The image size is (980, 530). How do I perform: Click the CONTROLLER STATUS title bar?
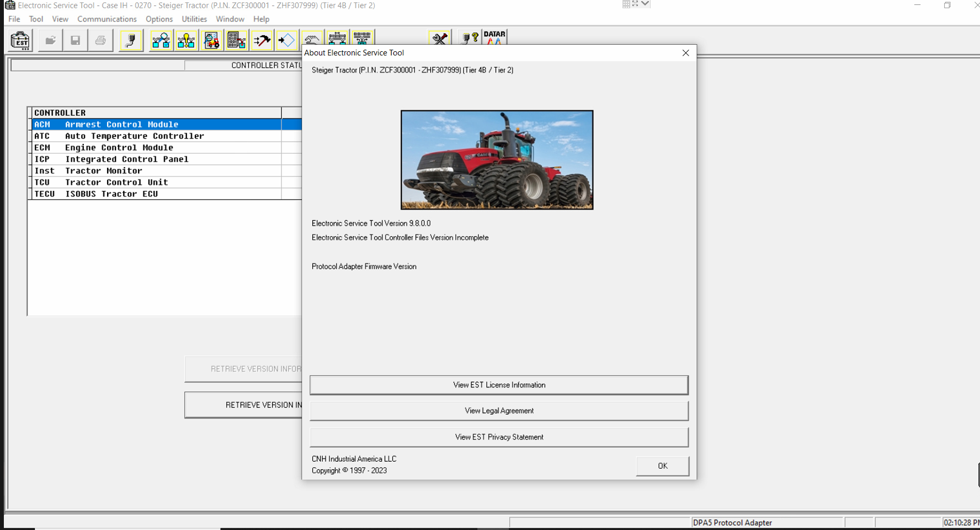pyautogui.click(x=243, y=65)
